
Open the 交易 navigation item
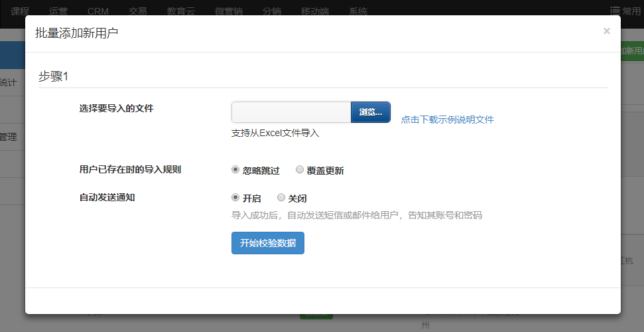138,11
